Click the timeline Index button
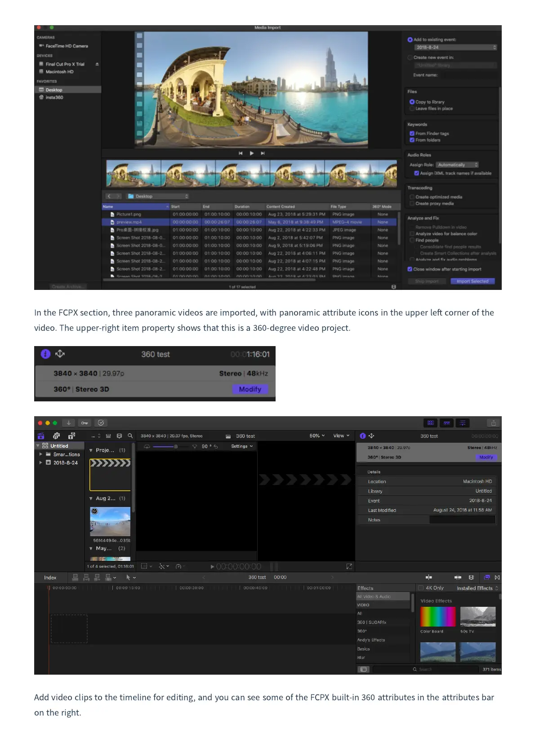 [50, 578]
